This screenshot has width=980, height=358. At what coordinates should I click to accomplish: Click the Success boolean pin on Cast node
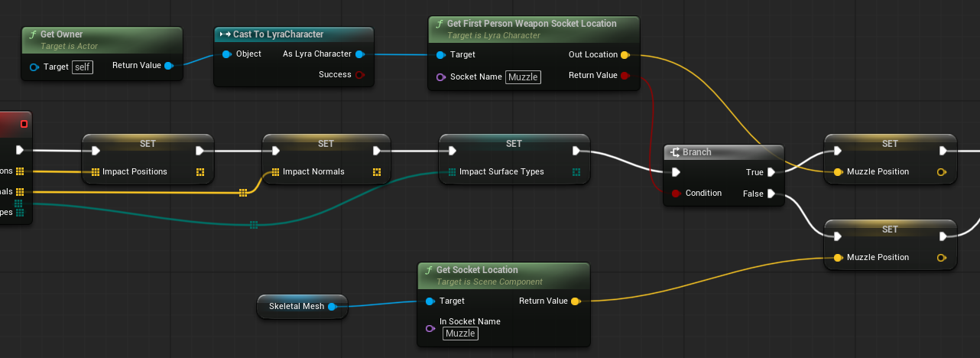click(x=360, y=75)
